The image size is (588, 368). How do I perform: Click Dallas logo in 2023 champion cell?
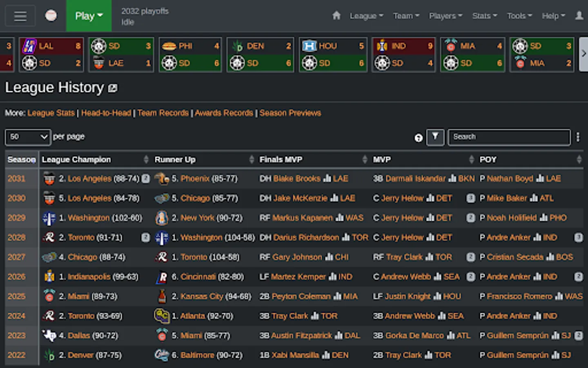[49, 336]
